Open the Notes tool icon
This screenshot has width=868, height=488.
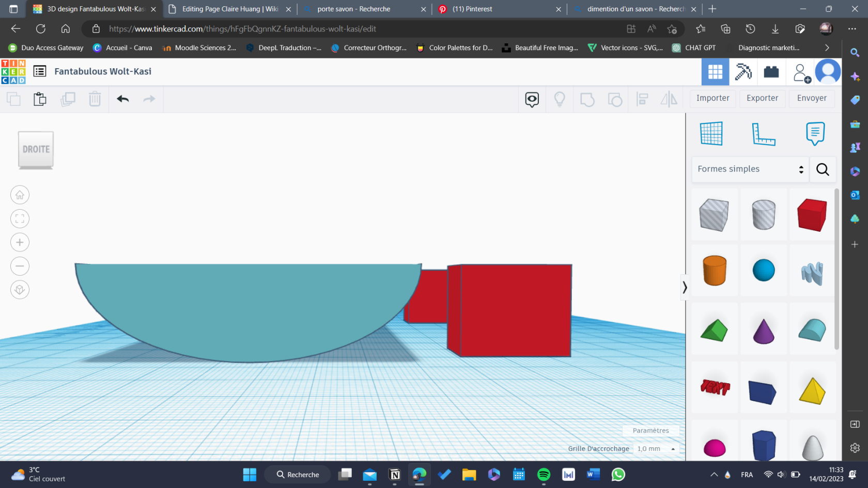[815, 134]
